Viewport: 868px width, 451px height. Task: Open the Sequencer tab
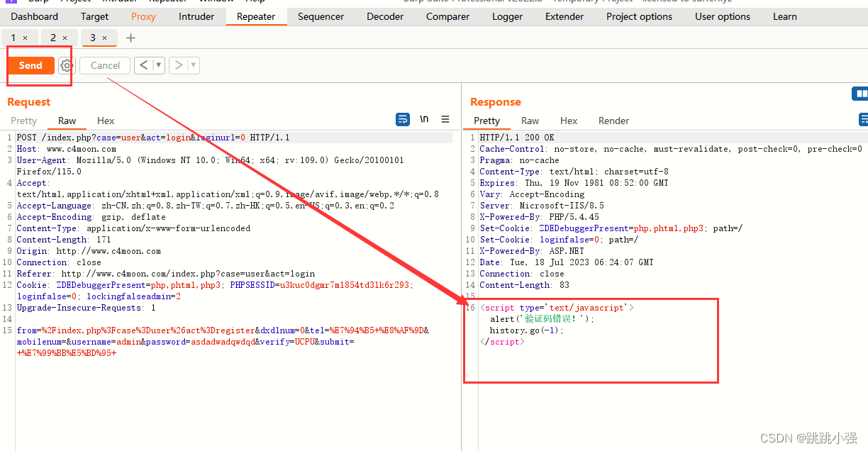(x=321, y=16)
